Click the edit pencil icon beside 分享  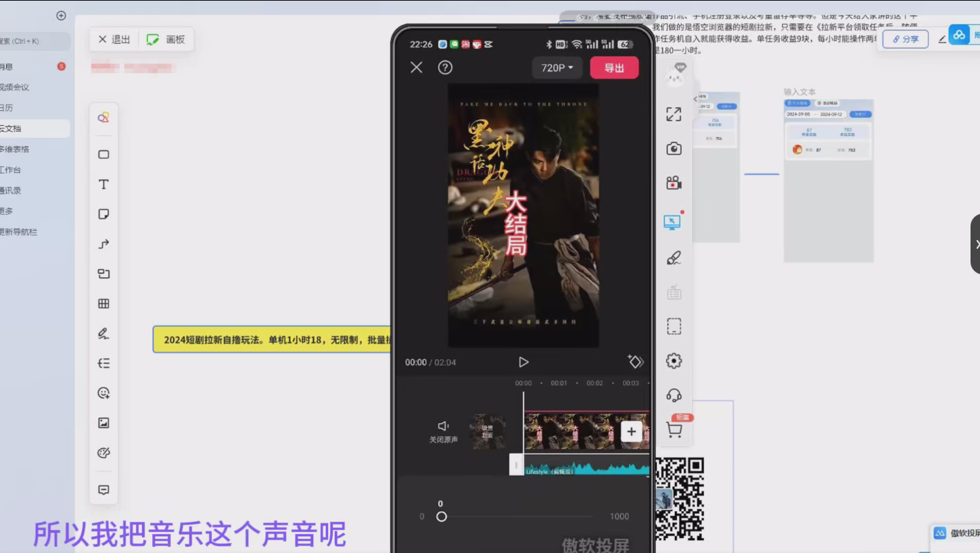[x=941, y=40]
